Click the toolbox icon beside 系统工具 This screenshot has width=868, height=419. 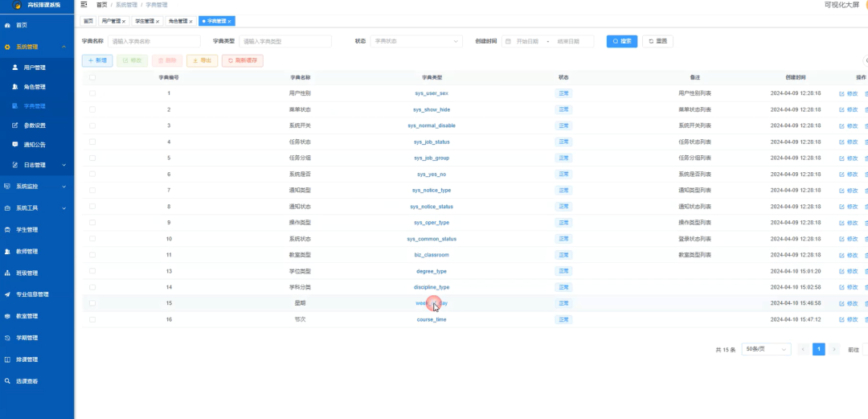[x=7, y=208]
